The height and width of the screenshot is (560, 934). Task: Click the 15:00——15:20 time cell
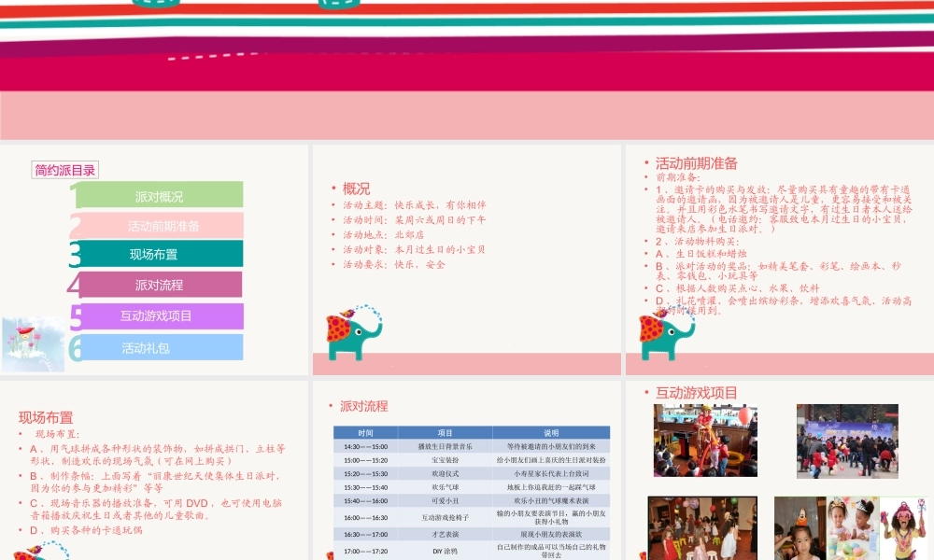click(366, 460)
